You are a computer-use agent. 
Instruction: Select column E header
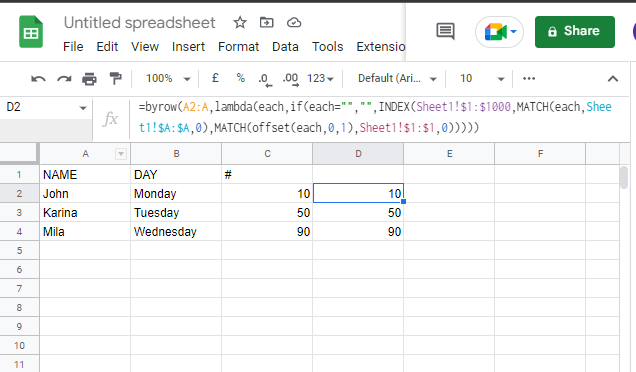click(449, 154)
